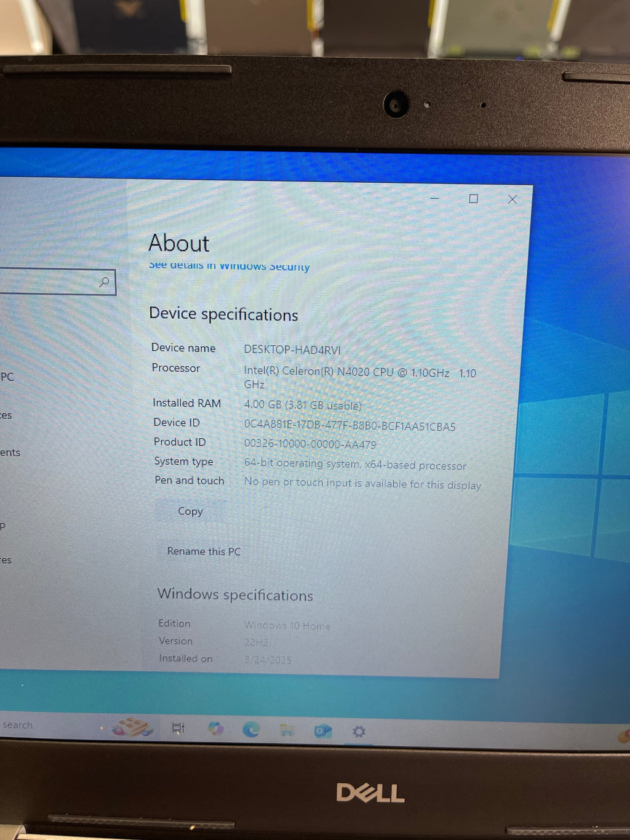This screenshot has width=630, height=840.
Task: Select the device name DESKTOP-HAD4RVI text
Action: coord(292,350)
